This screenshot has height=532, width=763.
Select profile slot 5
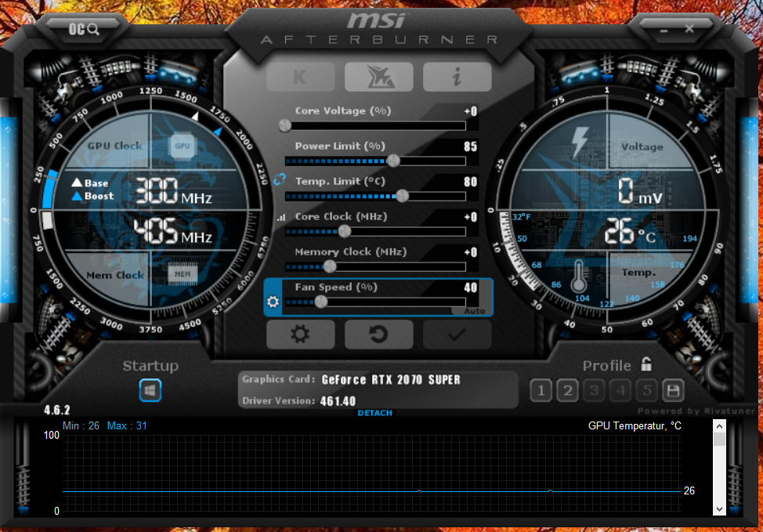[x=647, y=390]
